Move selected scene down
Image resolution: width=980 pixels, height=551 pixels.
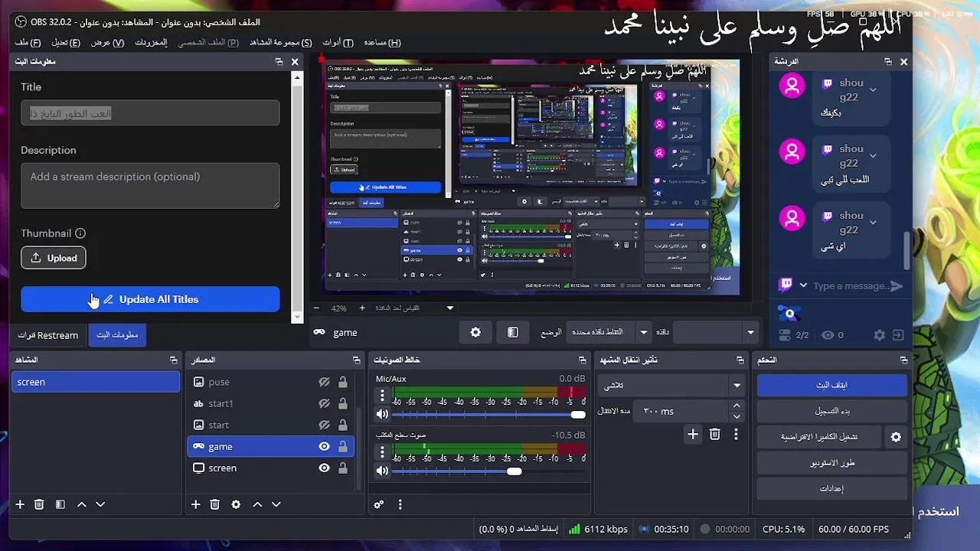[100, 504]
